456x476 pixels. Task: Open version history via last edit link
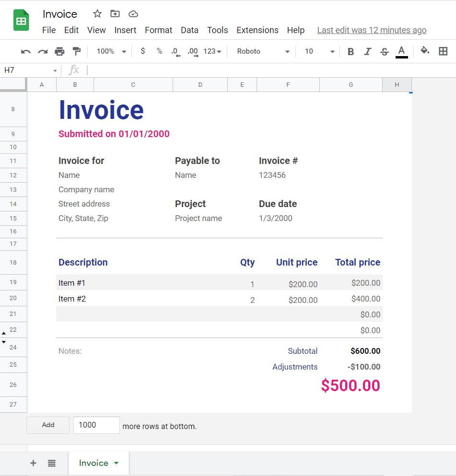pyautogui.click(x=372, y=30)
